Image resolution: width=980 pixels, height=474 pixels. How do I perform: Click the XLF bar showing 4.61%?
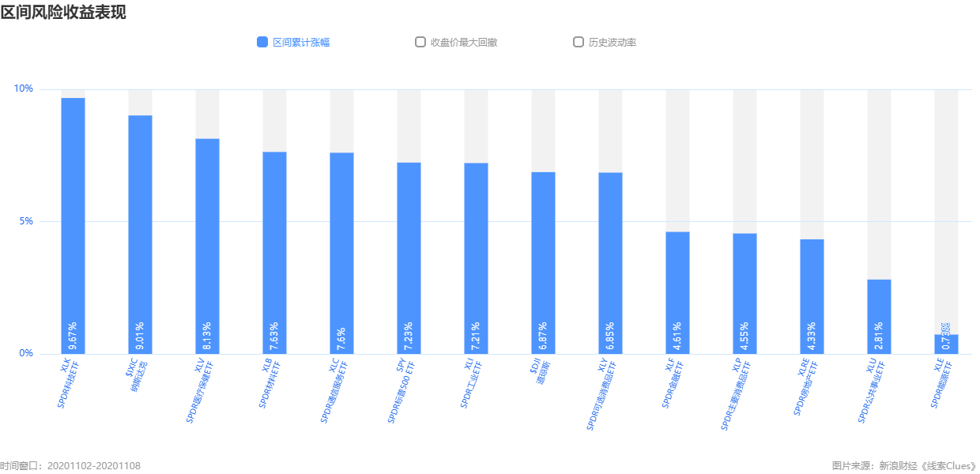[677, 292]
